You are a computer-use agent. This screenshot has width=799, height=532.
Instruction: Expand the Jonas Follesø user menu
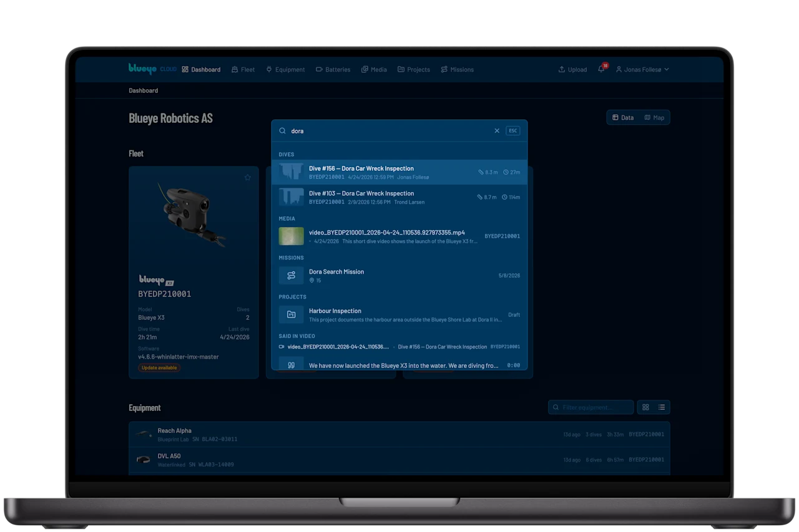point(642,69)
